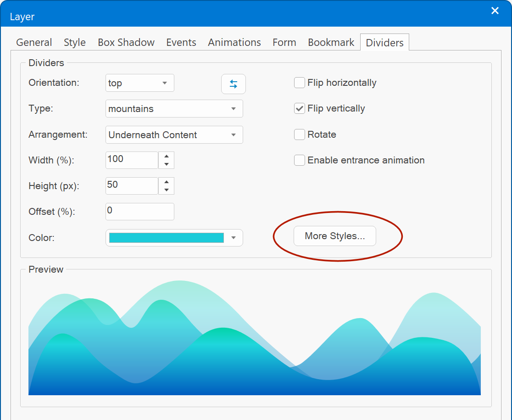Expand the Type dropdown showing mountains
The width and height of the screenshot is (512, 420).
[x=174, y=109]
